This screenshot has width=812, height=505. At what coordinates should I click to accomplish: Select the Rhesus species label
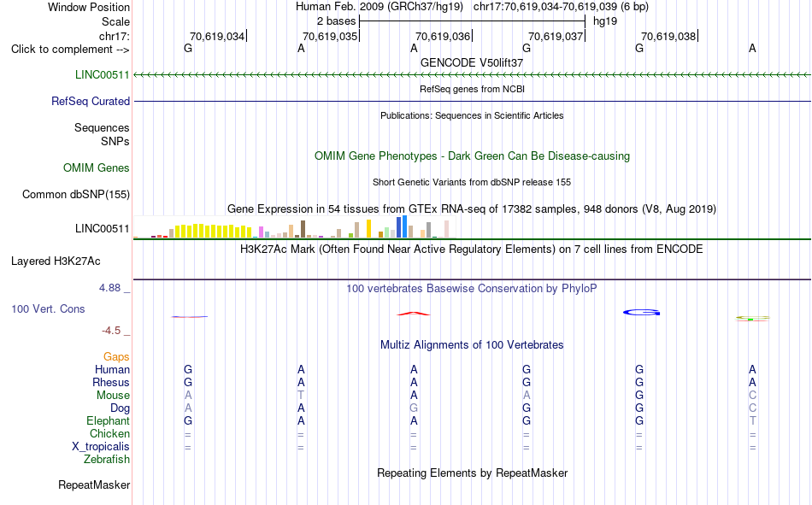tap(111, 382)
